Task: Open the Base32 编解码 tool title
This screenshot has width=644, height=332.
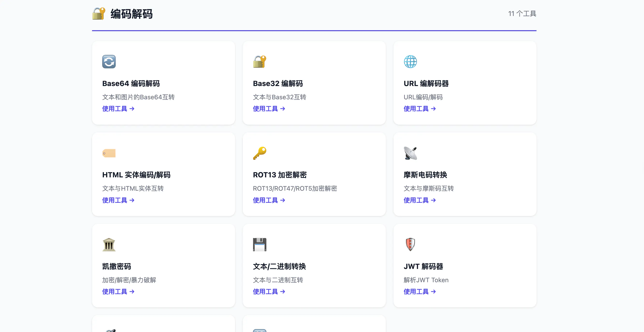Action: pos(278,84)
